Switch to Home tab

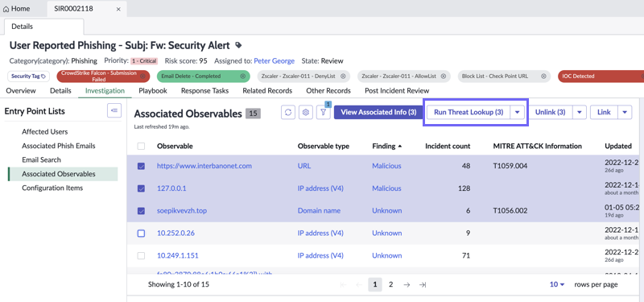pos(16,9)
